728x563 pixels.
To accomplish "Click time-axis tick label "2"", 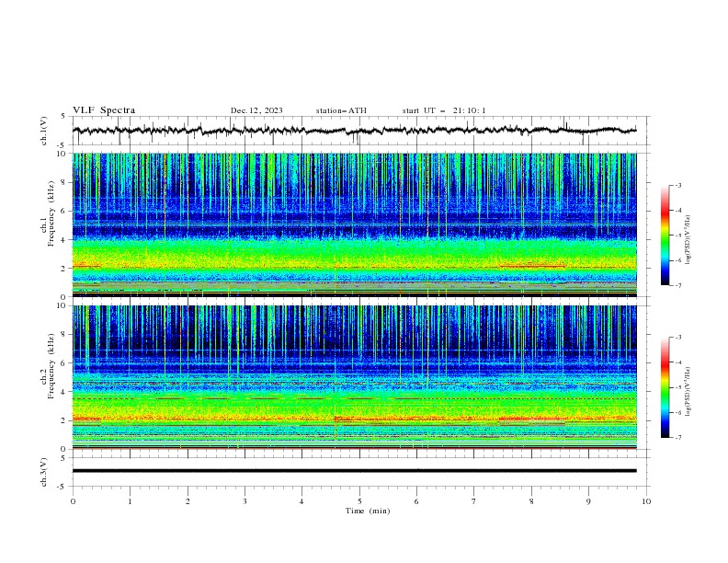I will pyautogui.click(x=188, y=501).
